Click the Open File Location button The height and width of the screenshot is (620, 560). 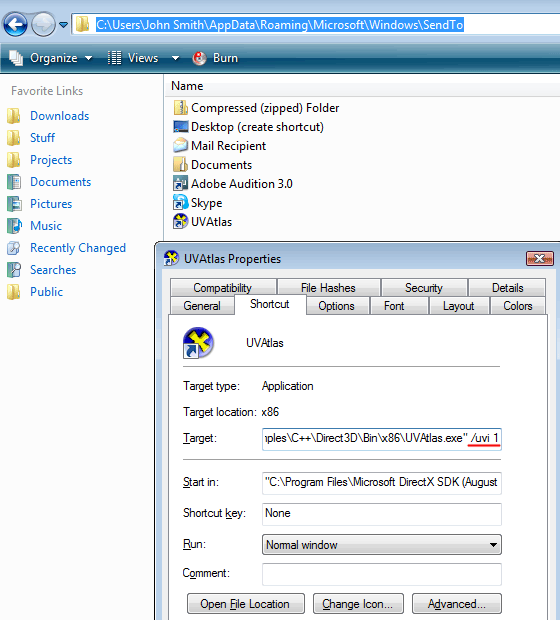tap(245, 604)
